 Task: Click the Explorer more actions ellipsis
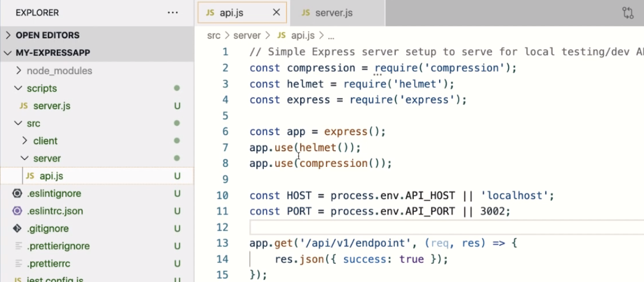[x=172, y=12]
